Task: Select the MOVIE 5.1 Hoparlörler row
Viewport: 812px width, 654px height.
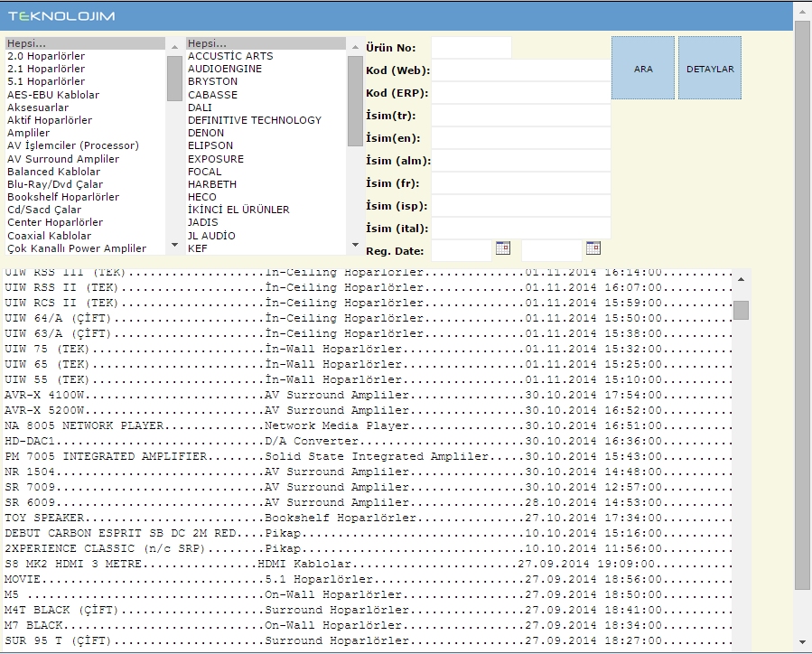Action: tap(368, 579)
